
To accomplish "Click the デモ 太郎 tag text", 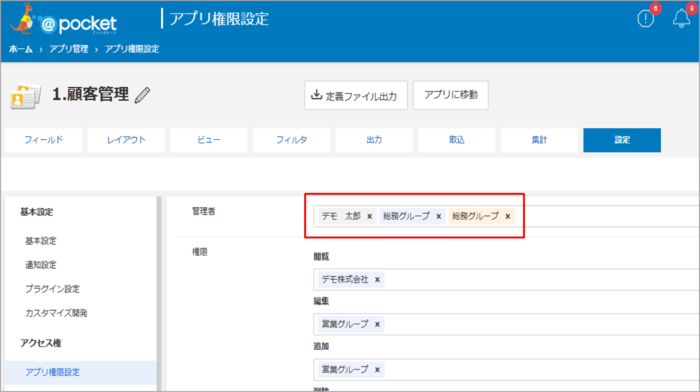I will pyautogui.click(x=341, y=217).
